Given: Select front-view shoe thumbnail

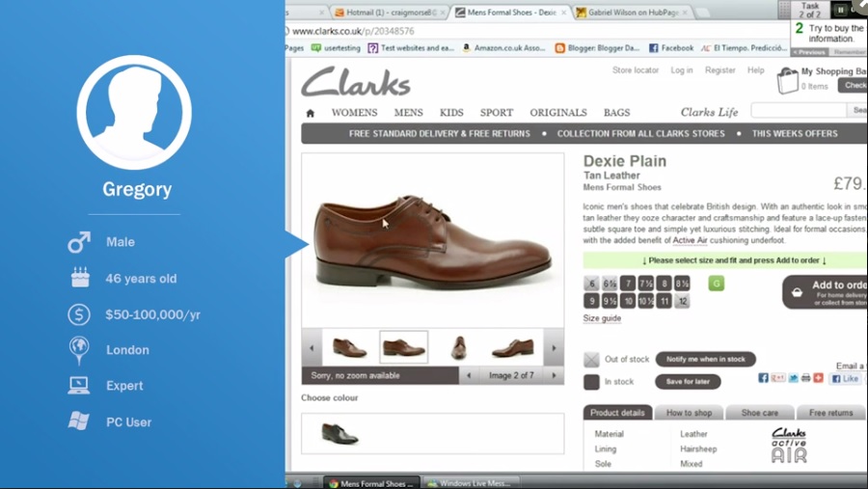Looking at the screenshot, I should pyautogui.click(x=458, y=348).
